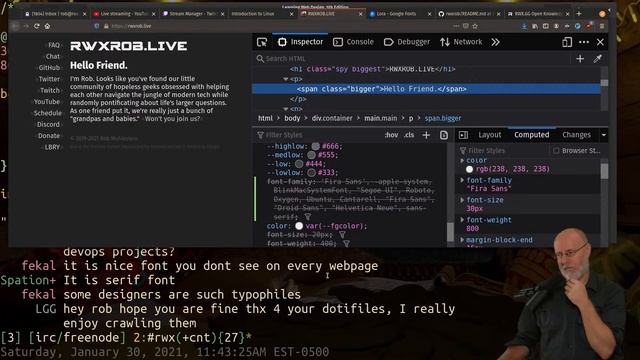Expand the computed font-weight property
640x360 pixels.
[x=462, y=220]
